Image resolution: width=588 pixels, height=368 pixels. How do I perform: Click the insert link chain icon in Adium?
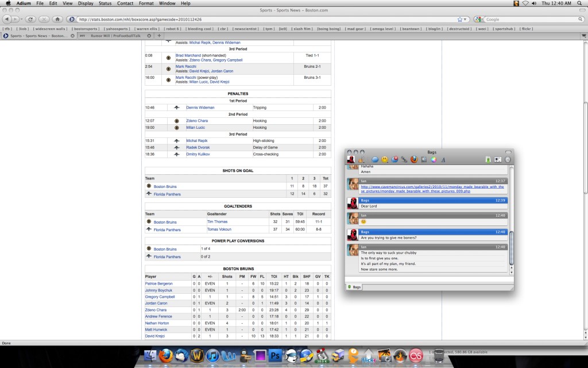point(404,160)
